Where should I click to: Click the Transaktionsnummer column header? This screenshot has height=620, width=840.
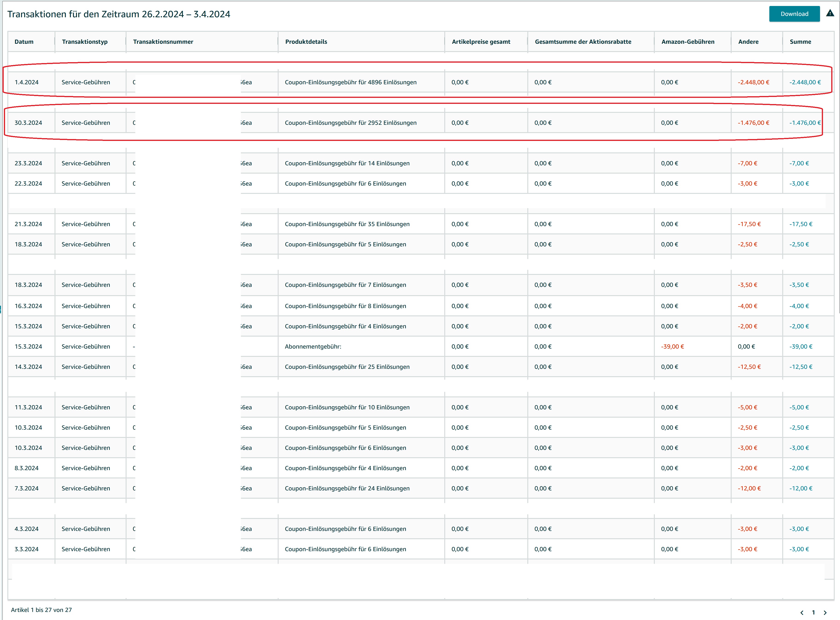pyautogui.click(x=163, y=42)
